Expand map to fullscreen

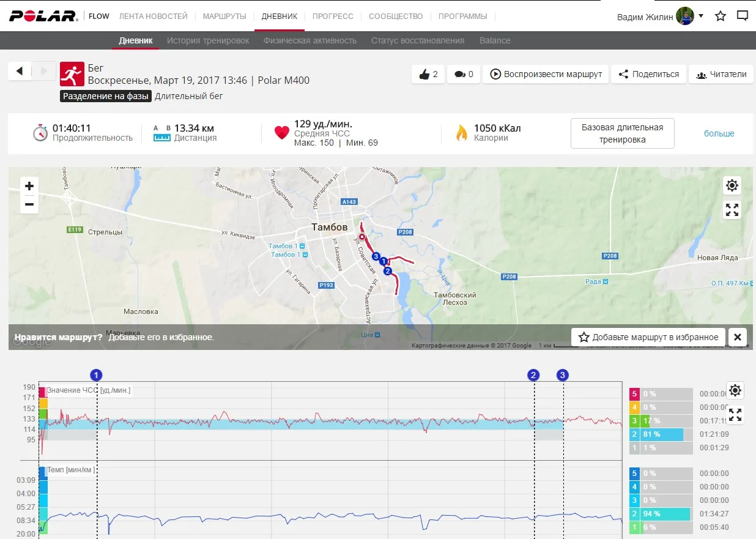click(732, 210)
